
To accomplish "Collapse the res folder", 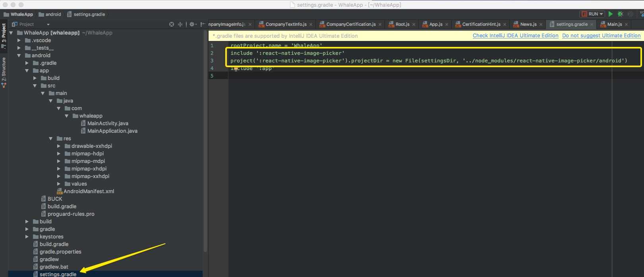I will [50, 139].
